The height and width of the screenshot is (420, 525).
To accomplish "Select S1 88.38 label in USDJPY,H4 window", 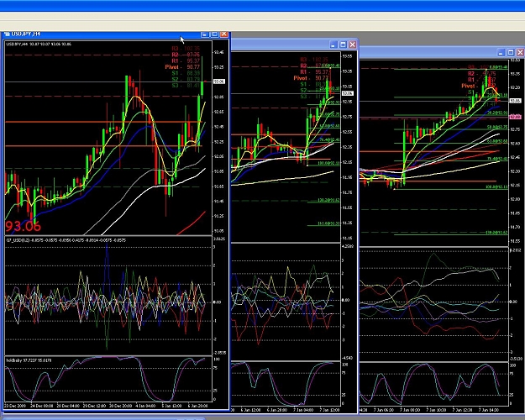I will (186, 73).
